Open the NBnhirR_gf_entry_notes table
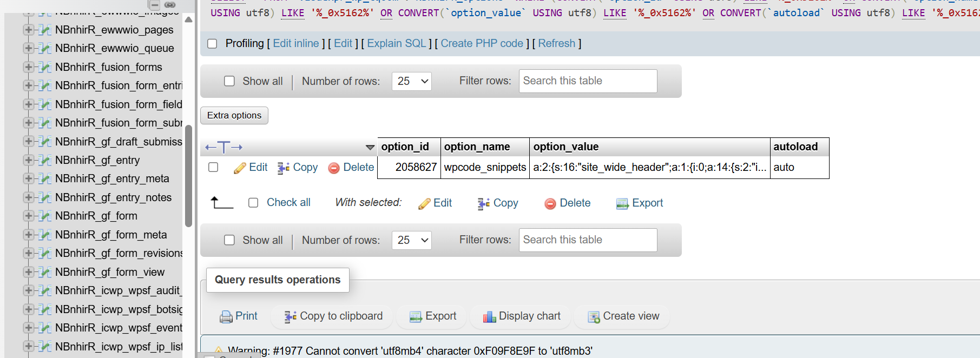The width and height of the screenshot is (980, 358). (113, 197)
